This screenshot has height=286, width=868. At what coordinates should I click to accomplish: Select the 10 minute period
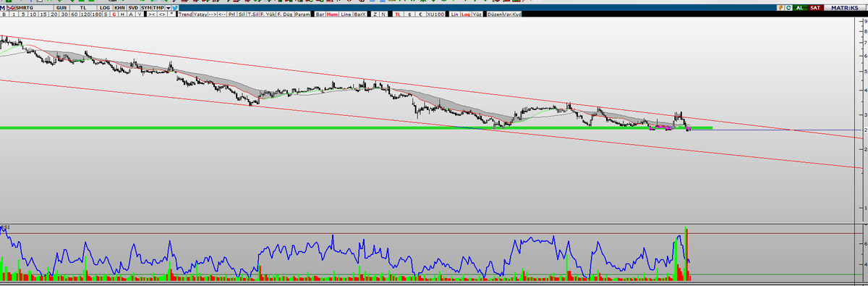33,14
